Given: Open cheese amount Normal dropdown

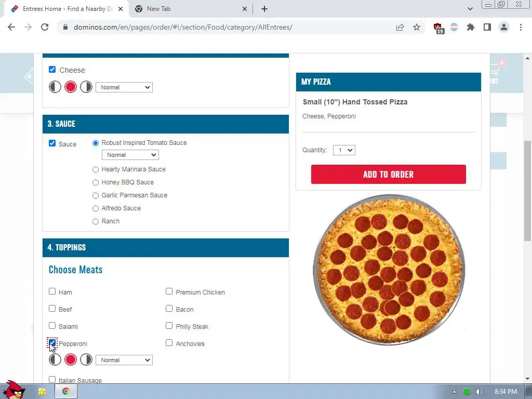Looking at the screenshot, I should click(124, 87).
